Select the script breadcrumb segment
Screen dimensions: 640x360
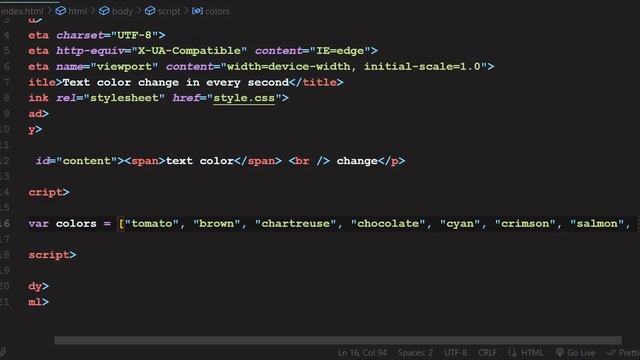point(162,11)
